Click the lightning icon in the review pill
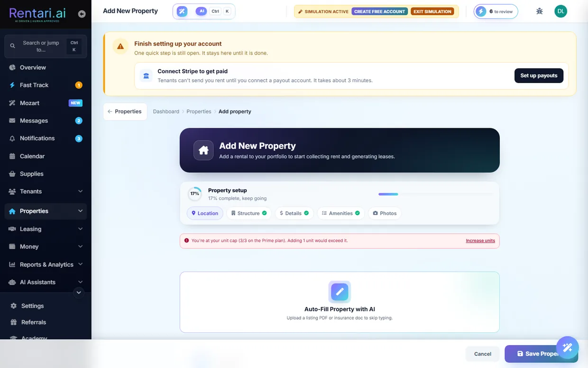The height and width of the screenshot is (368, 588). (x=481, y=11)
